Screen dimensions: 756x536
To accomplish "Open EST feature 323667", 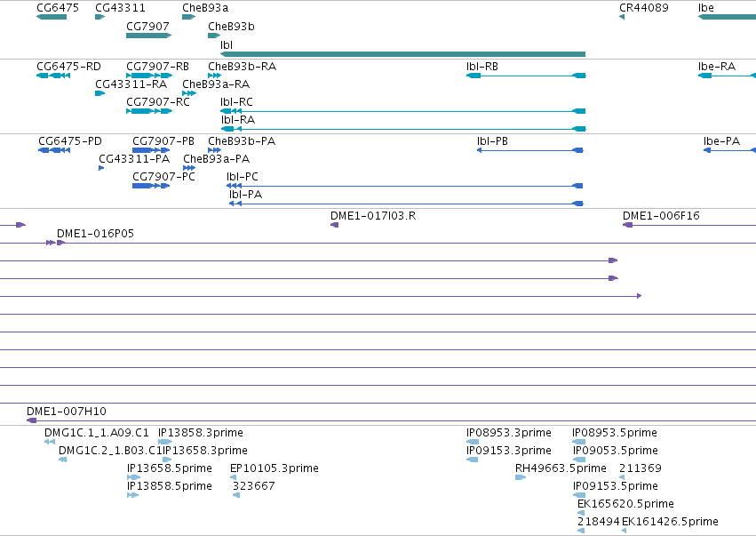I will pos(236,495).
